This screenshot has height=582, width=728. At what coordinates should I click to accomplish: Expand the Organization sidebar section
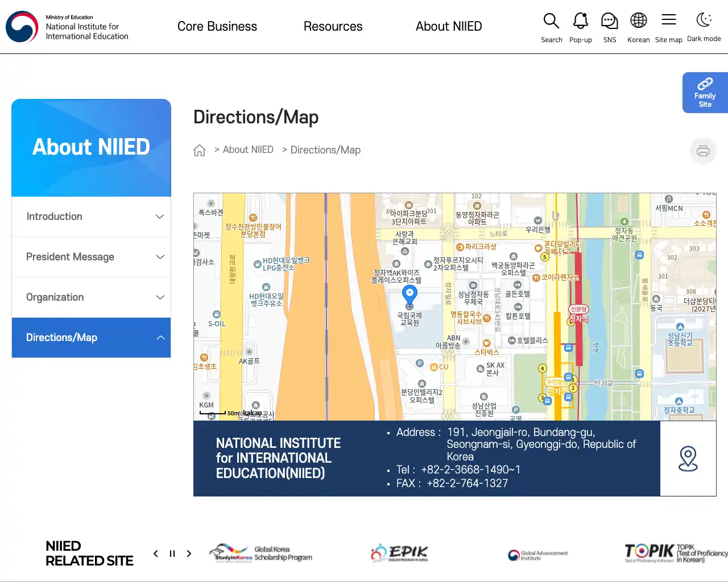pyautogui.click(x=91, y=297)
